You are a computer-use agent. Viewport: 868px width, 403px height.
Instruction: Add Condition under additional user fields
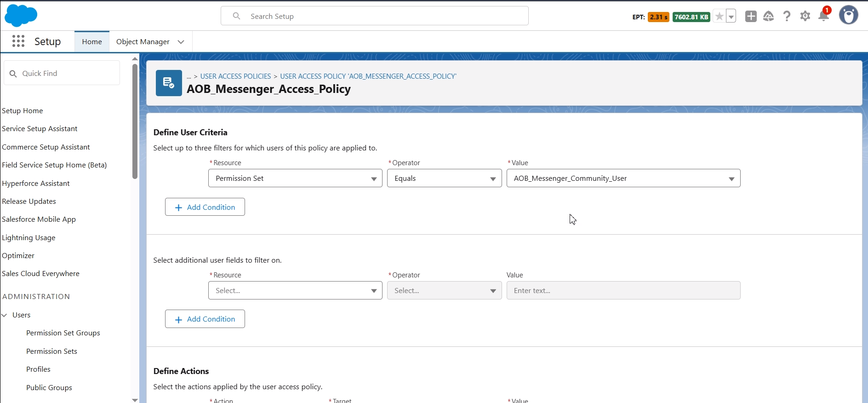pos(205,319)
